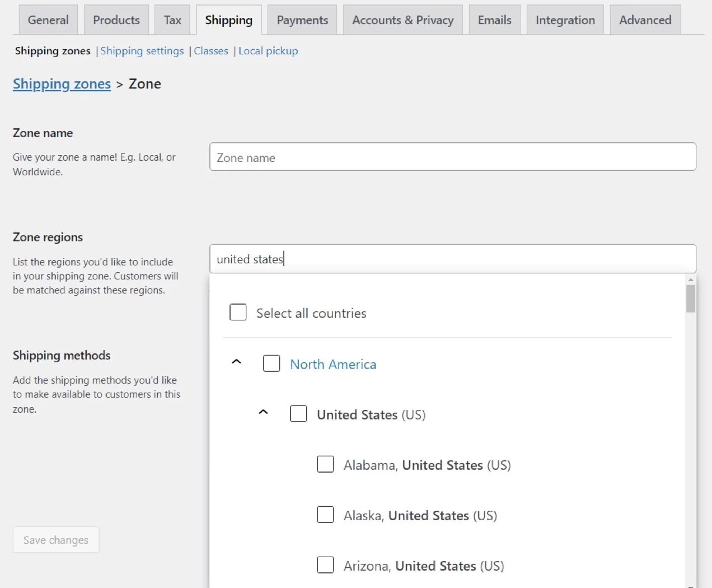
Task: Click into the Zone name field
Action: pos(452,157)
